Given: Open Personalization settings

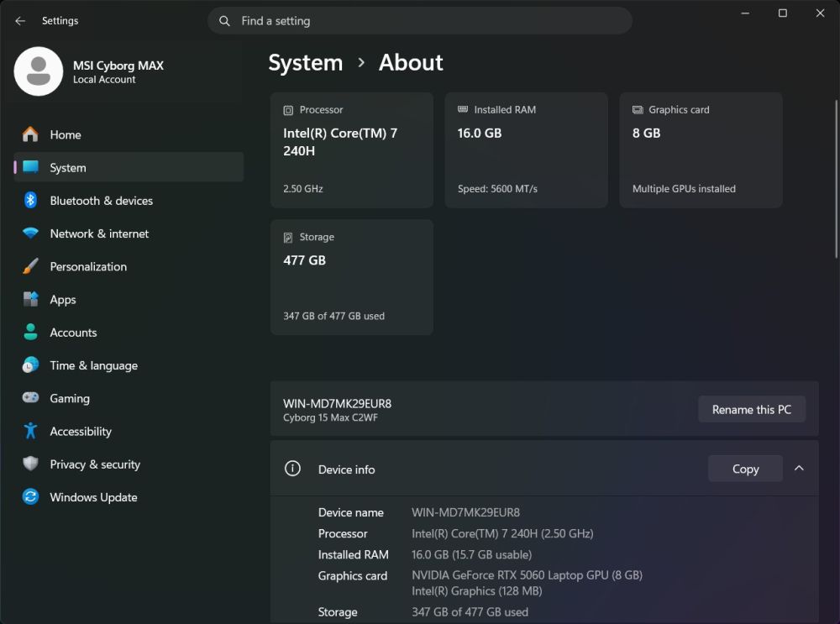Looking at the screenshot, I should (129, 266).
